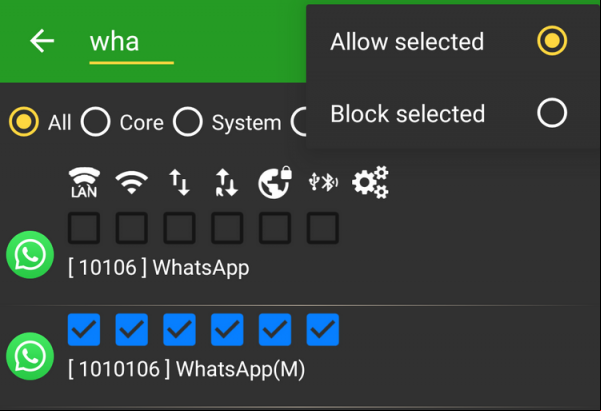
Task: Check the Wi-Fi box for WhatsApp 10106
Action: pos(131,228)
